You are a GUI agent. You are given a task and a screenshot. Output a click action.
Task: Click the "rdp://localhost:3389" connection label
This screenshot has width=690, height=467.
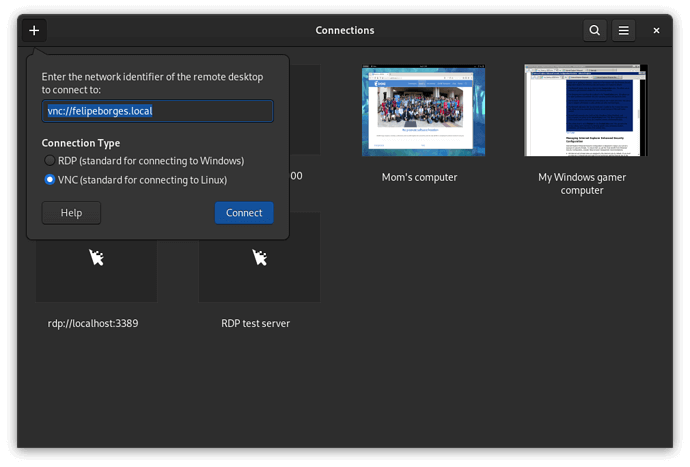click(96, 323)
